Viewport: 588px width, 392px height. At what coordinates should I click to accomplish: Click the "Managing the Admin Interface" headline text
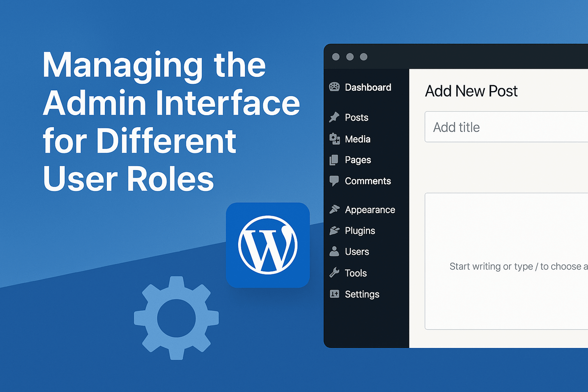pos(171,84)
